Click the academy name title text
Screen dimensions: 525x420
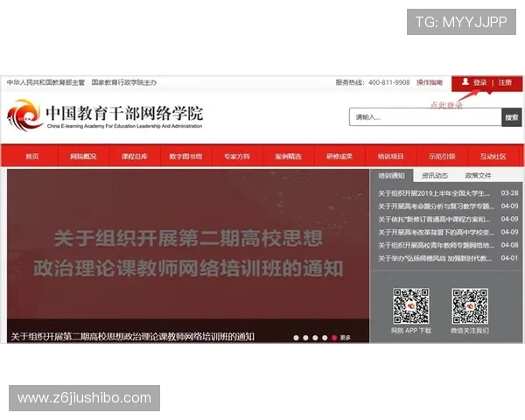124,113
